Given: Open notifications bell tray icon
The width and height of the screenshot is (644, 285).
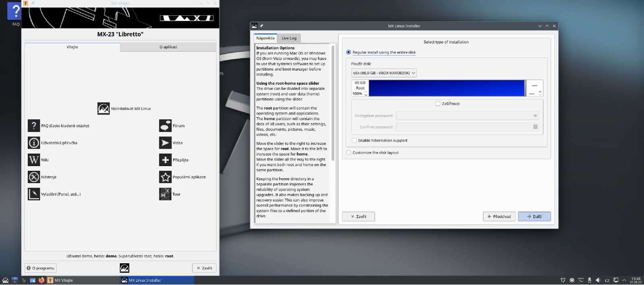Looking at the screenshot, I should 563,280.
